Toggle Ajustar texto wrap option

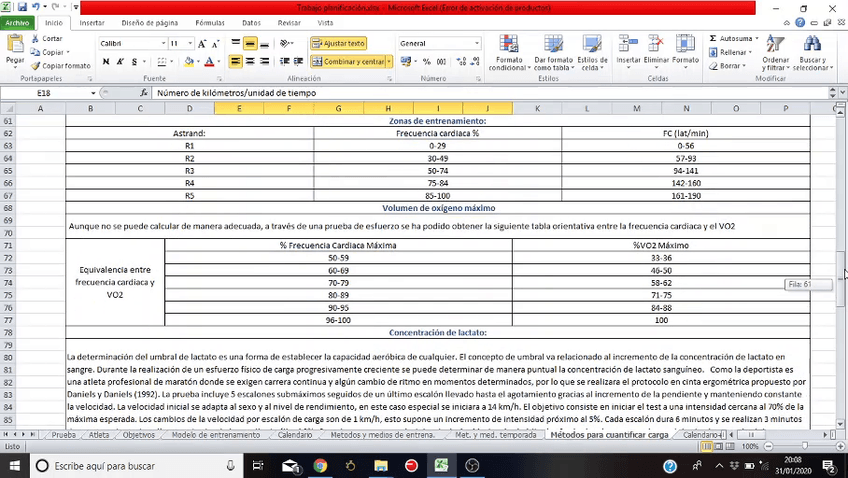coord(338,44)
